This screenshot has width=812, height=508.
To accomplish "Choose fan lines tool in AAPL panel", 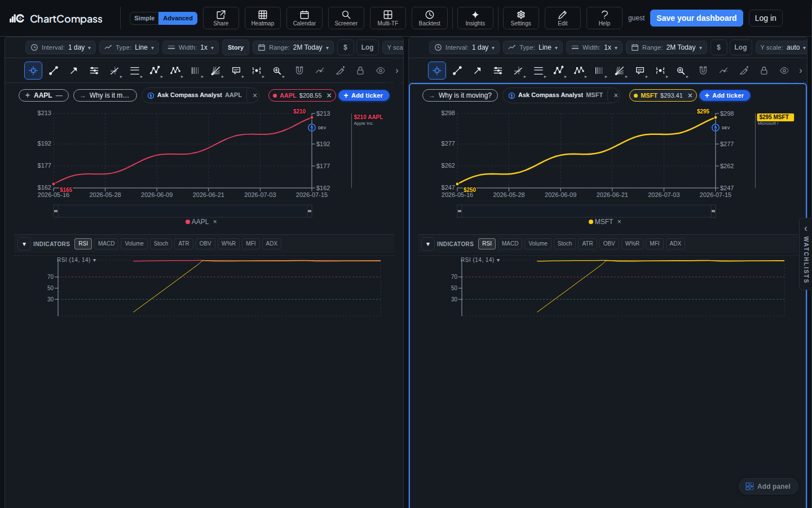I will pos(216,71).
